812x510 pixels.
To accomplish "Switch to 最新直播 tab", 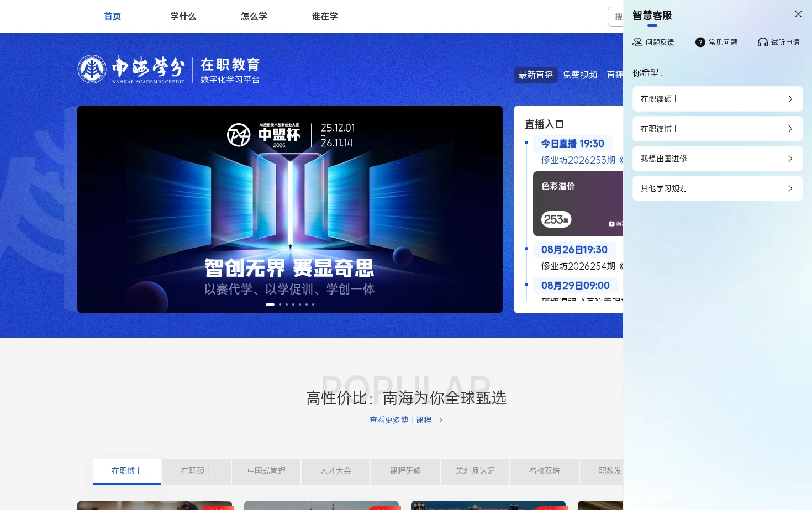I will point(536,75).
